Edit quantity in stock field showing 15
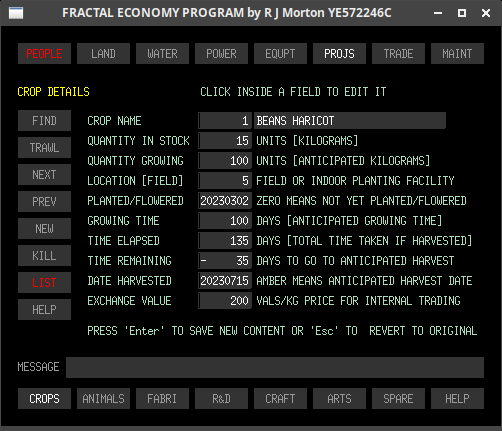This screenshot has height=431, width=502. coord(225,141)
